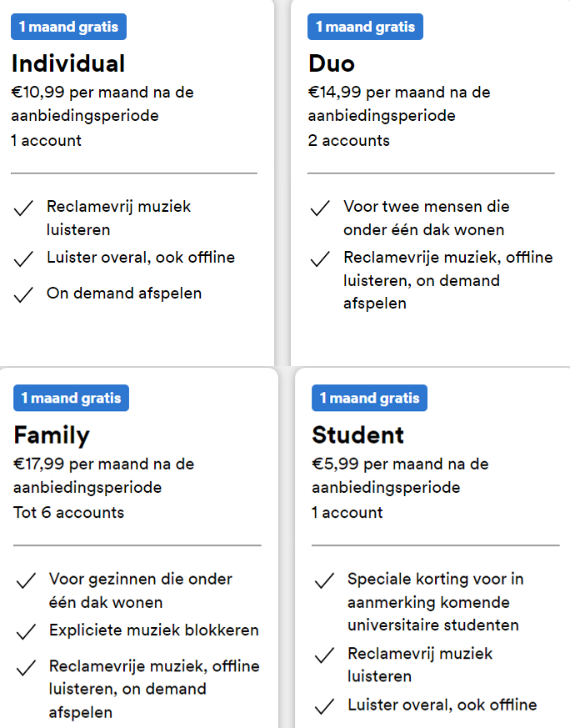The height and width of the screenshot is (728, 570).
Task: Click "Tot 6 accounts" in the Family card
Action: click(69, 512)
